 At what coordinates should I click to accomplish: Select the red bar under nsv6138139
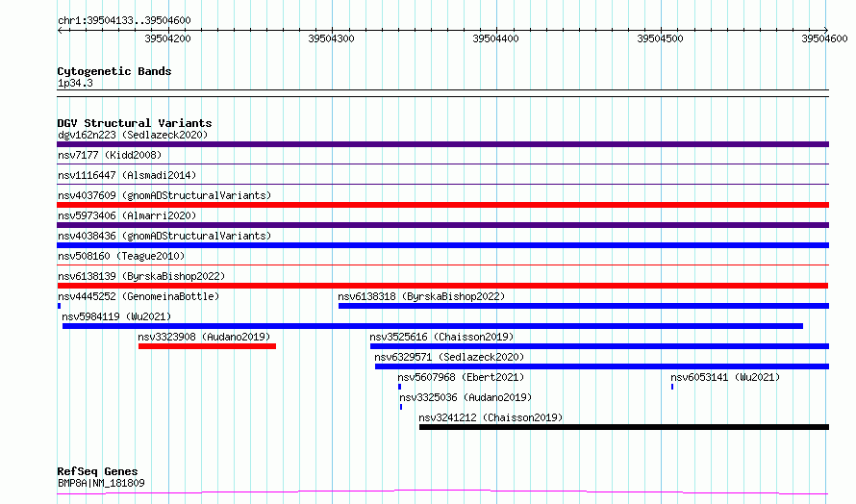pyautogui.click(x=442, y=286)
